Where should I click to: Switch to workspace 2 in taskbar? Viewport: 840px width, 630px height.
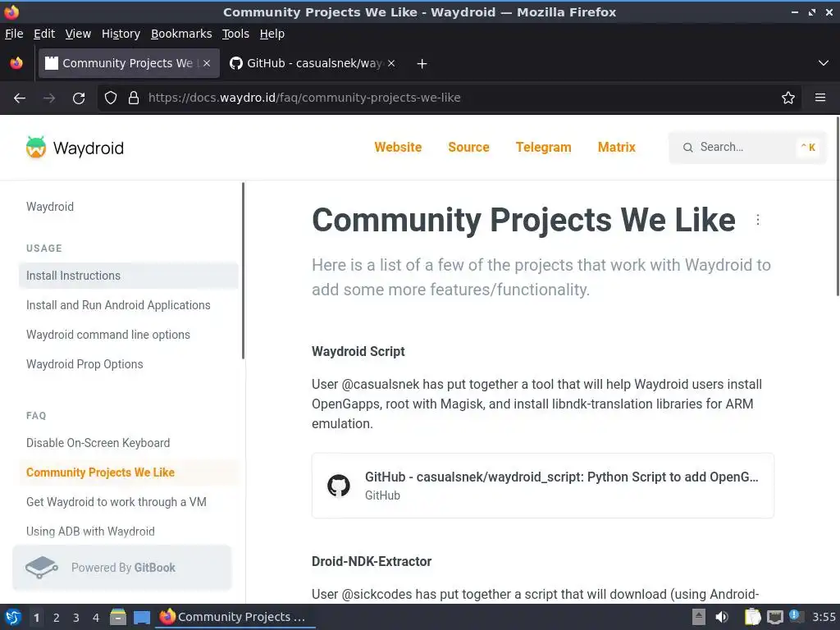57,618
